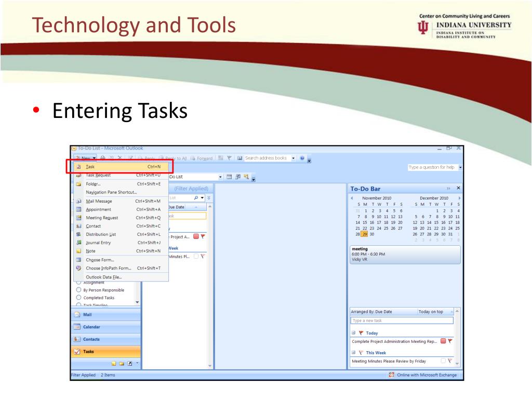Screen dimensions: 532x399
Task: Click the Appointment calendar icon in the menu
Action: coord(78,209)
